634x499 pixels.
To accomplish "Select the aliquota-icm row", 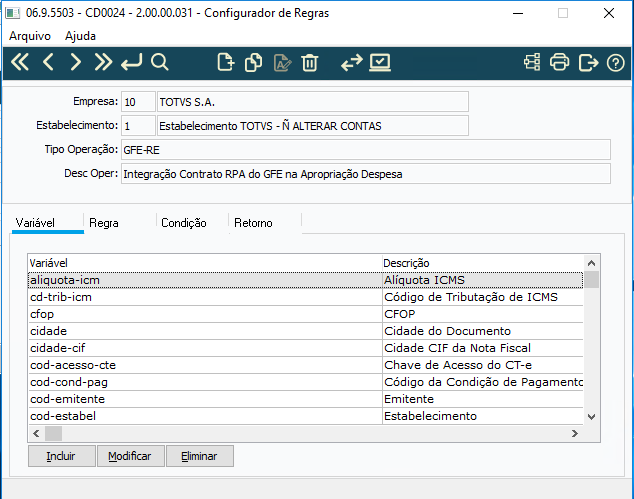I will tap(305, 280).
